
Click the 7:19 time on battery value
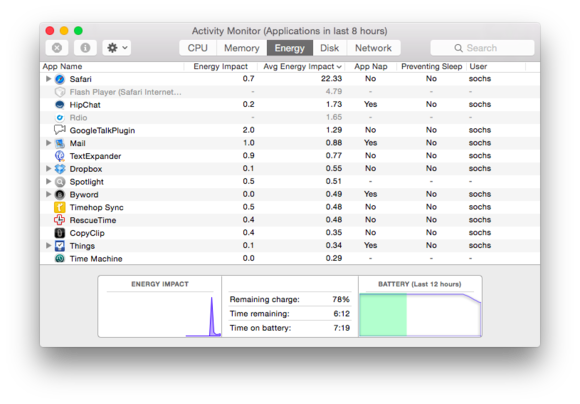[341, 328]
